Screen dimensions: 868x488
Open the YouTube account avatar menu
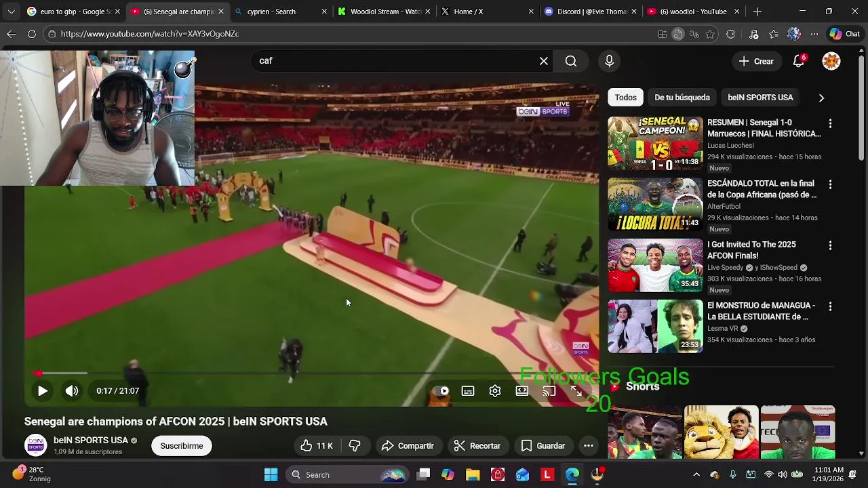point(831,61)
